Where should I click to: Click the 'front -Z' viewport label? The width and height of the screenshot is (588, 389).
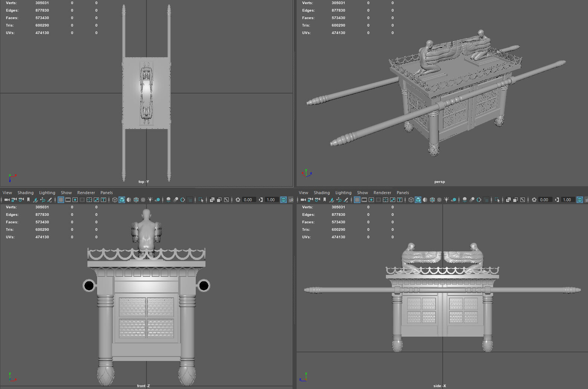click(143, 386)
